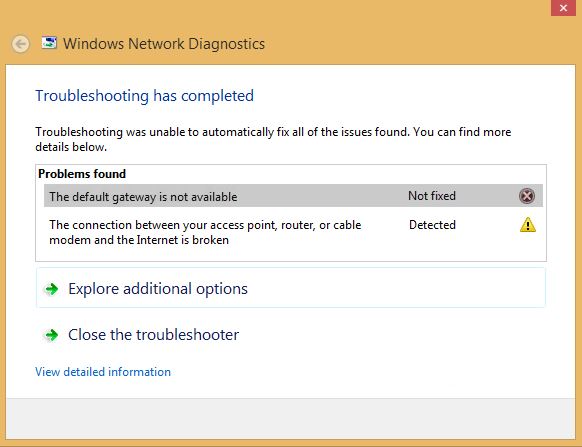The height and width of the screenshot is (447, 582).
Task: Click the Windows Network Diagnostics title icon
Action: (49, 43)
